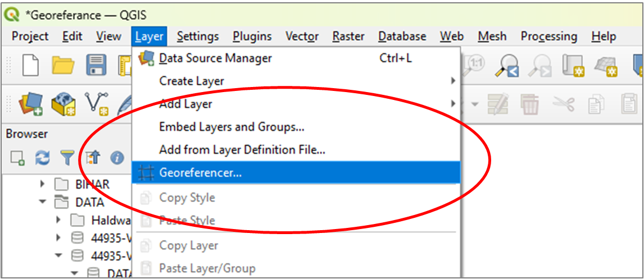Click the Add Selected Layers Browser icon
The width and height of the screenshot is (644, 279).
pos(17,158)
